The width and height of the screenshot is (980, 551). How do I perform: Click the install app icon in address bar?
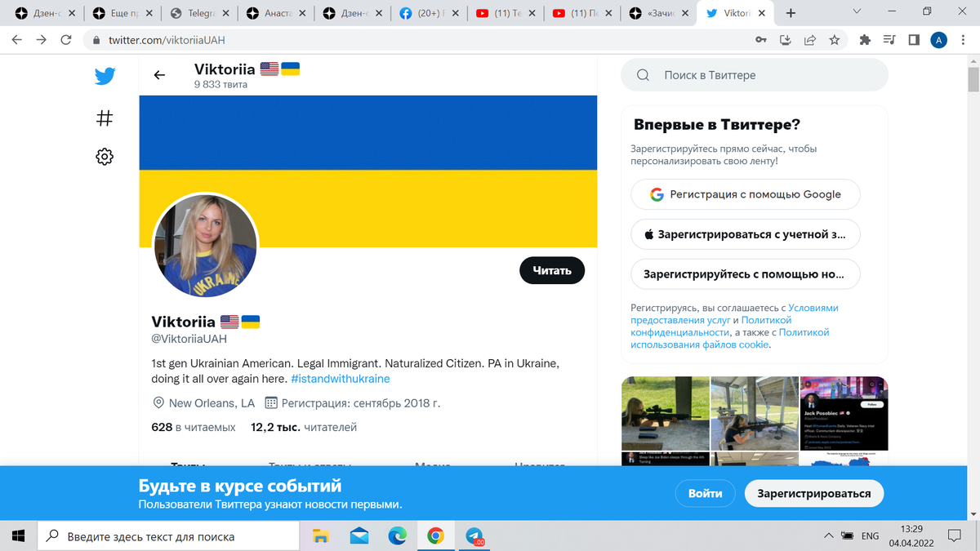pyautogui.click(x=786, y=39)
